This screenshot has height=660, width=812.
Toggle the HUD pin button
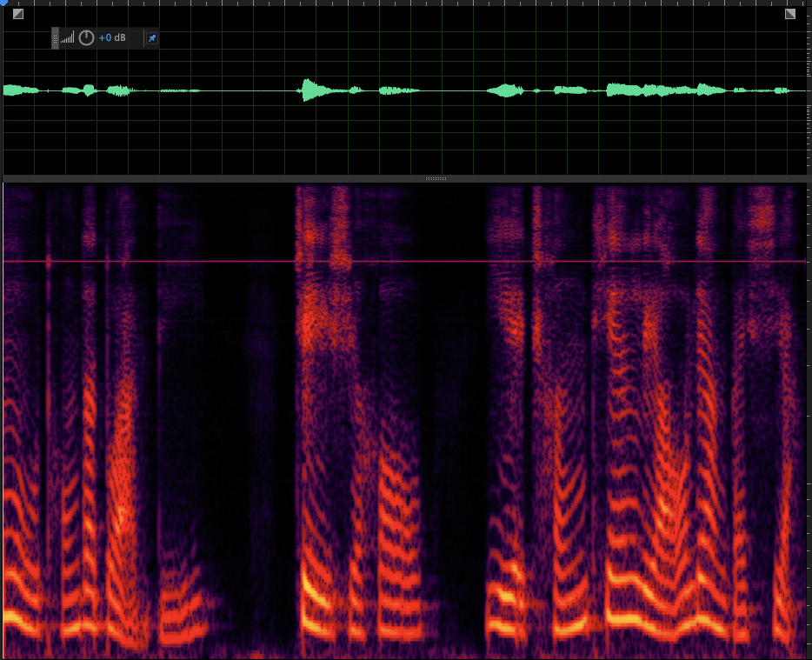click(x=152, y=38)
